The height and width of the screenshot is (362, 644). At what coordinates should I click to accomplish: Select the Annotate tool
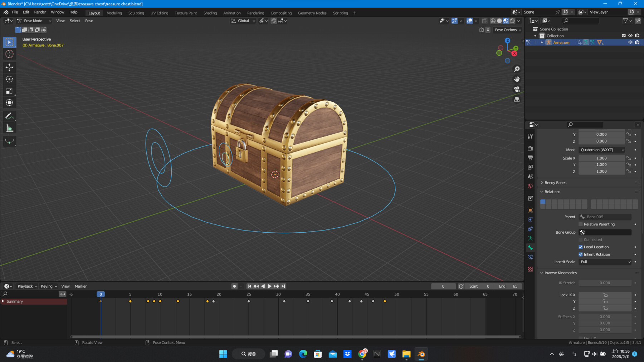(x=9, y=115)
